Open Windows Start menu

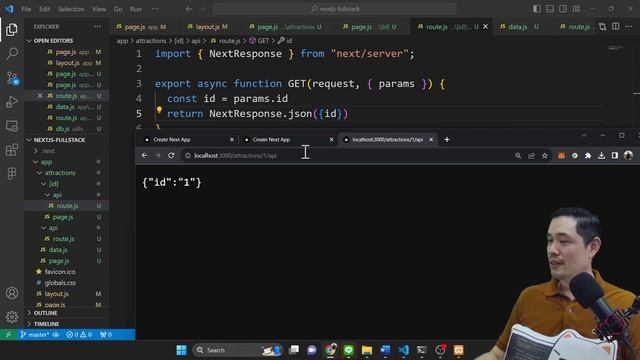pos(181,350)
